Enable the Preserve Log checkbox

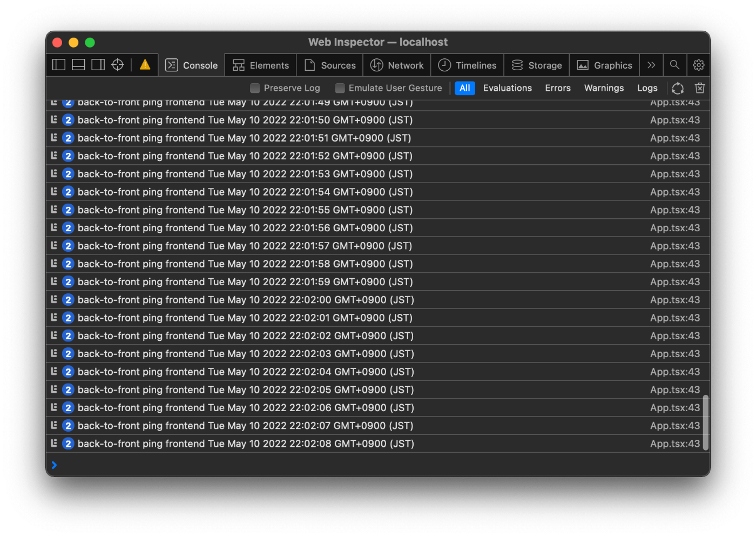[x=254, y=88]
